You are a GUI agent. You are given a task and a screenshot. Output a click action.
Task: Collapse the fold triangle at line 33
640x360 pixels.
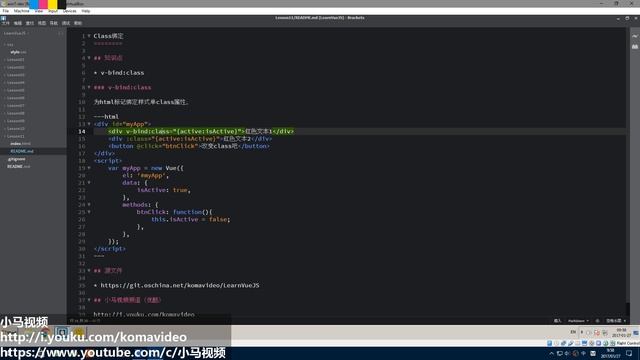click(89, 271)
